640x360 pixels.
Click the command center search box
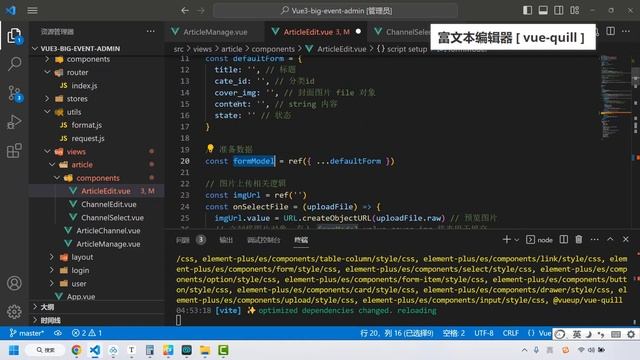336,11
